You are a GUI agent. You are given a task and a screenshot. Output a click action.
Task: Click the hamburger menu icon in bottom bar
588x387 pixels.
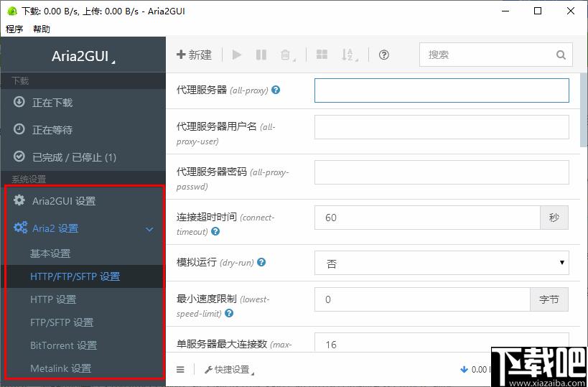point(180,370)
